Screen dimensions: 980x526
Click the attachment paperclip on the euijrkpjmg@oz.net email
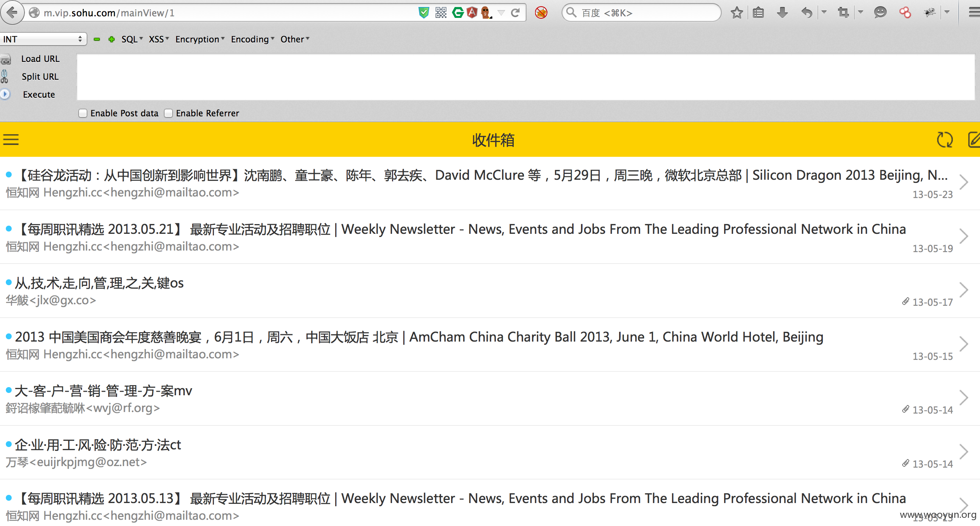tap(906, 463)
